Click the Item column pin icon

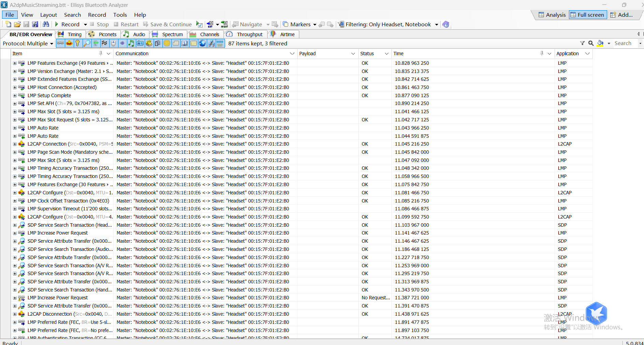point(101,54)
